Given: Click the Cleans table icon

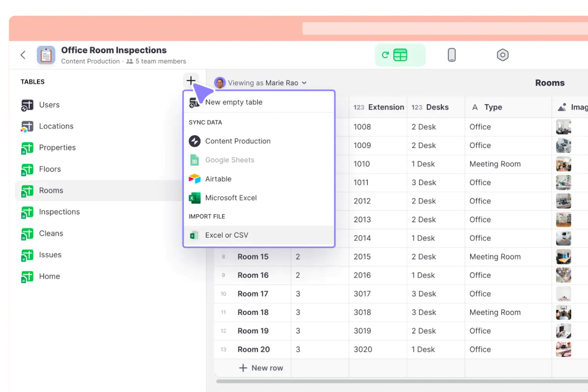Looking at the screenshot, I should [x=27, y=234].
